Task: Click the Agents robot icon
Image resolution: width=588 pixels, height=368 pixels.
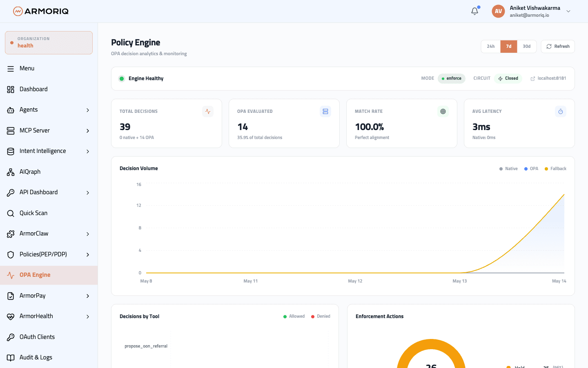Action: (x=11, y=110)
